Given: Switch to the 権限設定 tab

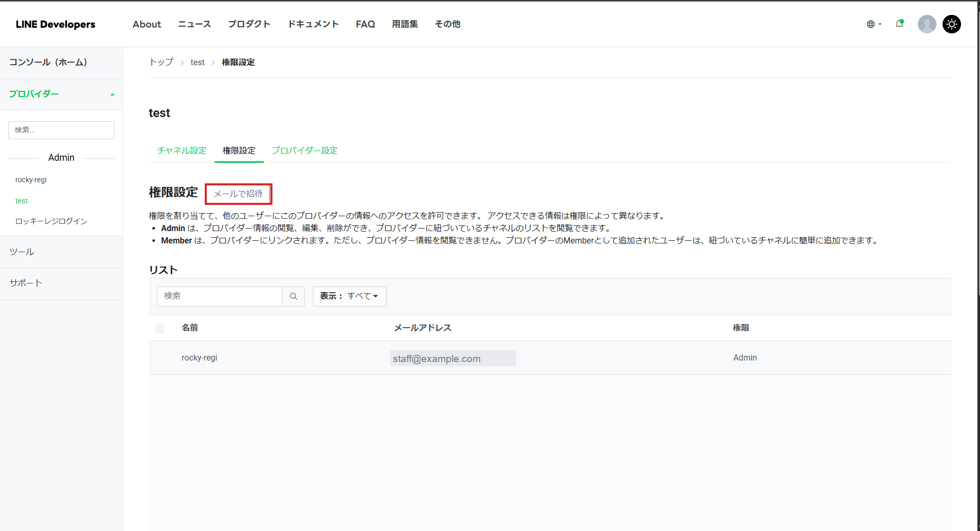Looking at the screenshot, I should coord(239,150).
